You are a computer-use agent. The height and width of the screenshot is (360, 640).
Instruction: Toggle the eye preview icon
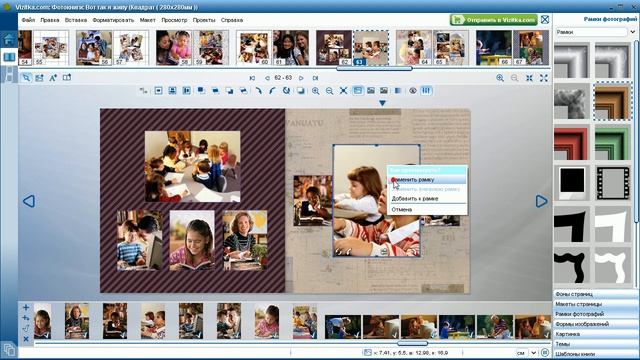413,91
